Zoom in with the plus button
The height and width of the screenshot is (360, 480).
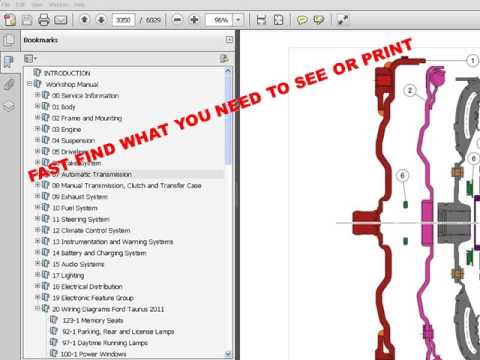[x=194, y=20]
